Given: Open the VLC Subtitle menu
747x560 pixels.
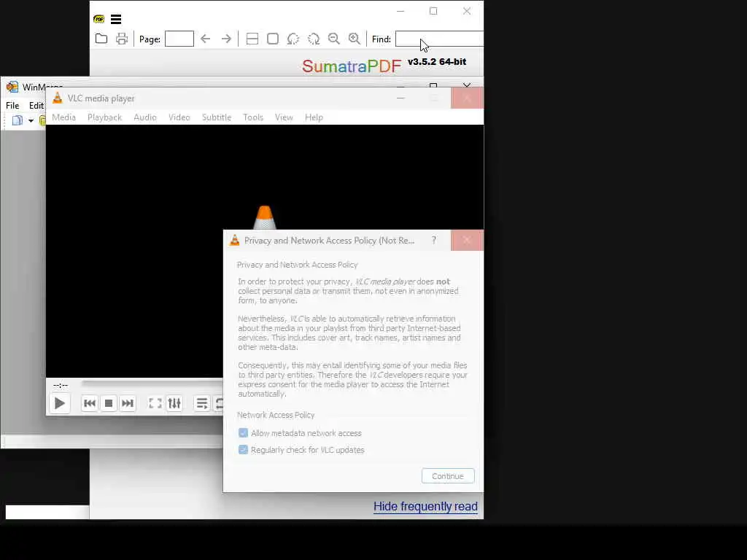Looking at the screenshot, I should [x=217, y=117].
